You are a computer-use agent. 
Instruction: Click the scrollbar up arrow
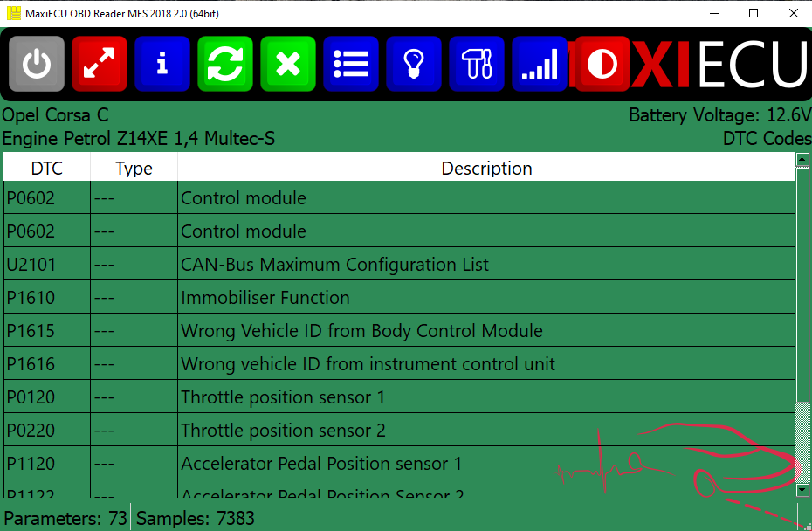pyautogui.click(x=802, y=159)
